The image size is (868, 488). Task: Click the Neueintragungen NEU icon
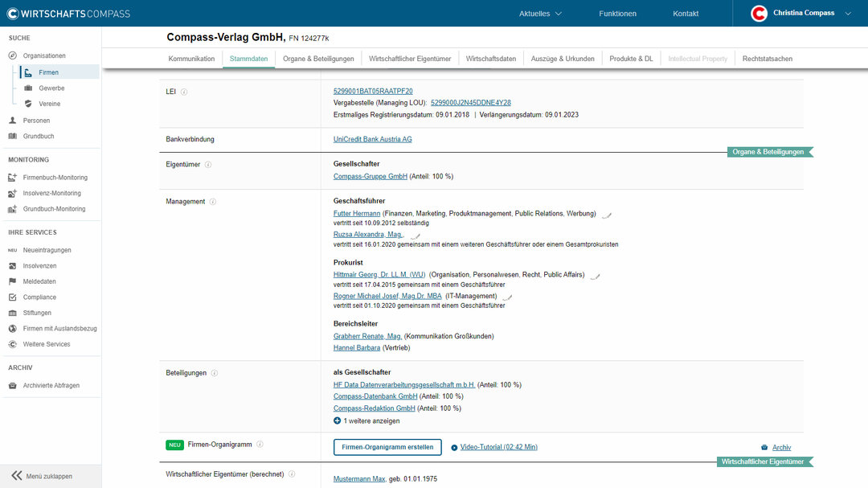click(13, 250)
